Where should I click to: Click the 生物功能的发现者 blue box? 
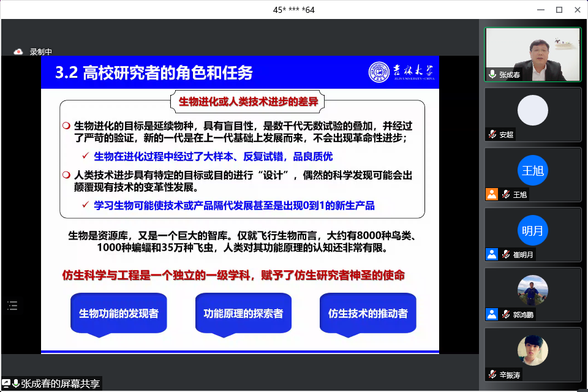119,314
